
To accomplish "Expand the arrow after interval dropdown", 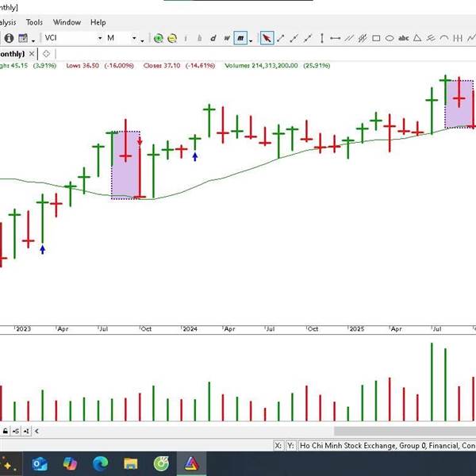I will click(142, 40).
